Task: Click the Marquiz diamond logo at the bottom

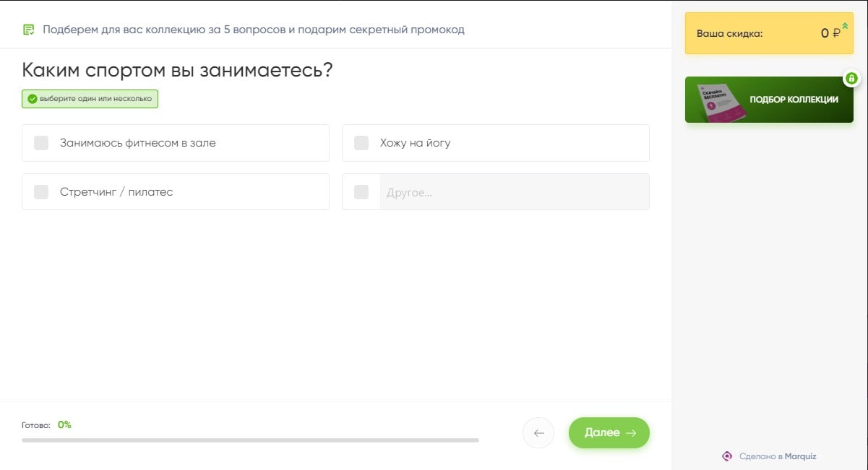Action: pos(727,456)
